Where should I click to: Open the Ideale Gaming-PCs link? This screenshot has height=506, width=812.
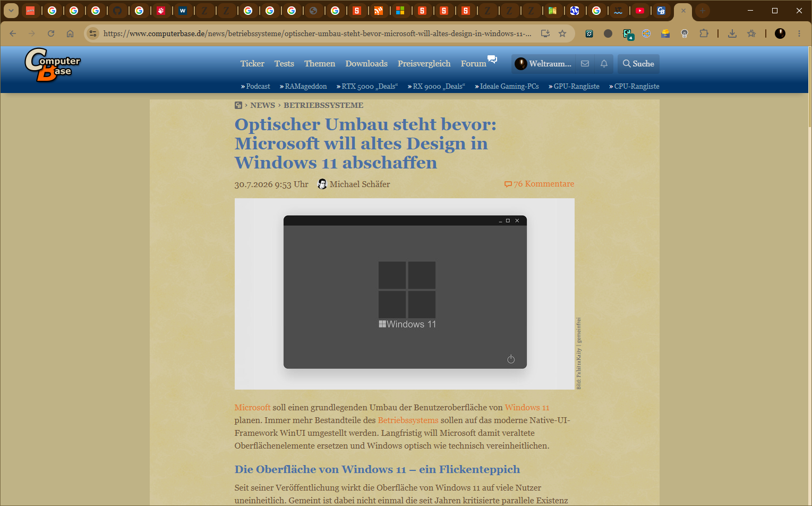click(x=507, y=86)
